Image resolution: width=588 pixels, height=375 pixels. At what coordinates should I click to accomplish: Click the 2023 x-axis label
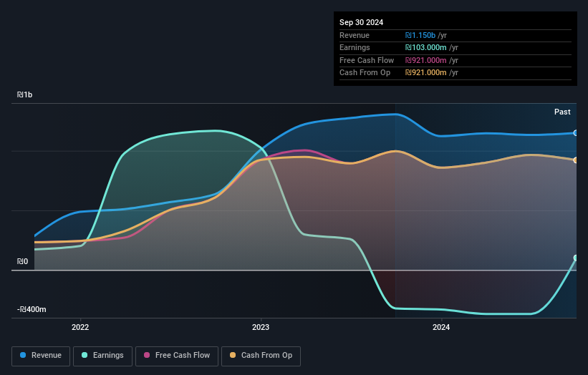click(261, 328)
